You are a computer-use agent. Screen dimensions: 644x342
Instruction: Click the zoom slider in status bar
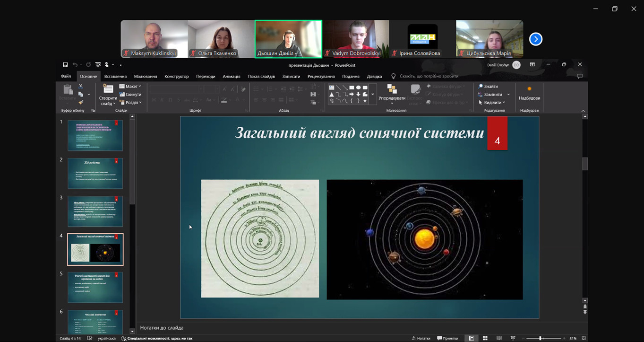545,338
